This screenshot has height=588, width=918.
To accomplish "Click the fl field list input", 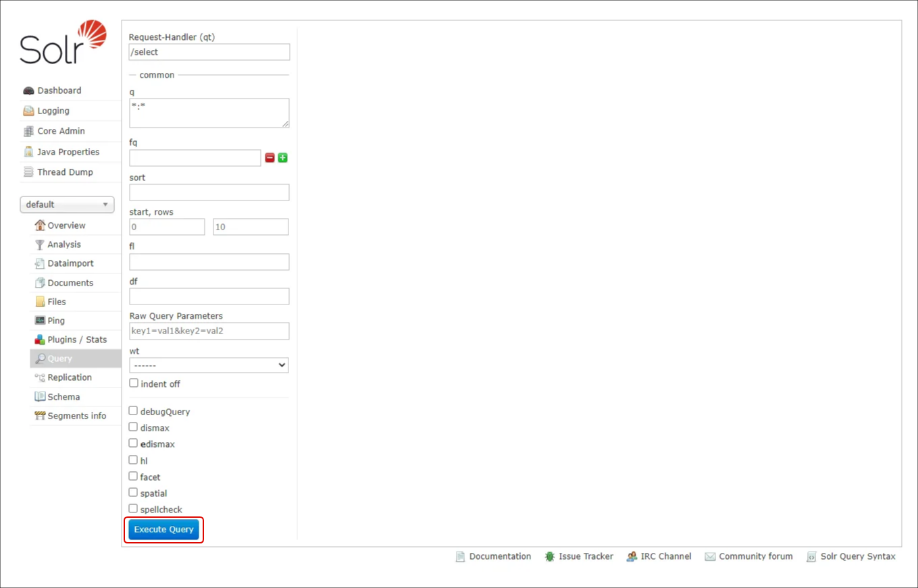I will point(209,262).
